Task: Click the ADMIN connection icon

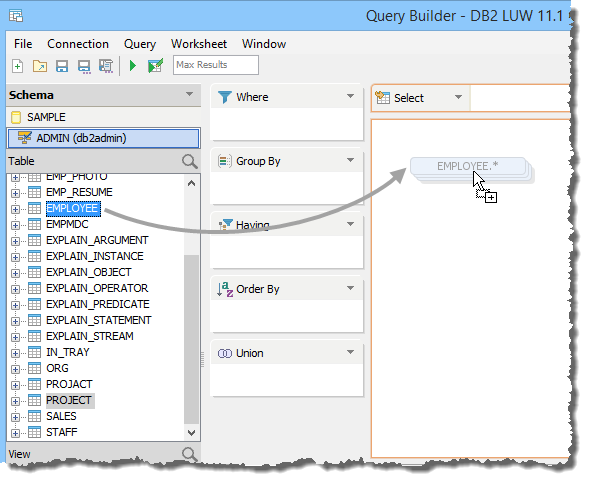Action: tap(25, 138)
